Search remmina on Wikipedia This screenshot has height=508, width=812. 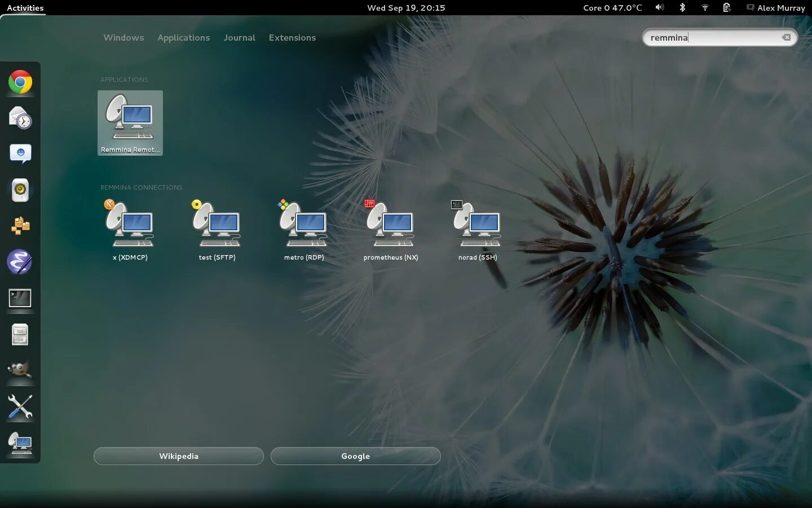tap(179, 456)
